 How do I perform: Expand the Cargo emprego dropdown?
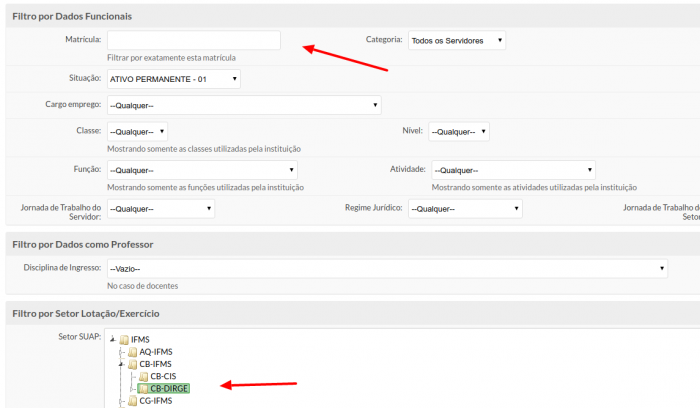click(x=244, y=105)
